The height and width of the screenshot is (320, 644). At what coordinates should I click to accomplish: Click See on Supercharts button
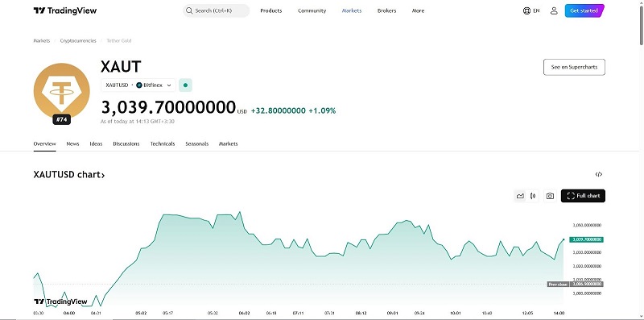click(574, 67)
